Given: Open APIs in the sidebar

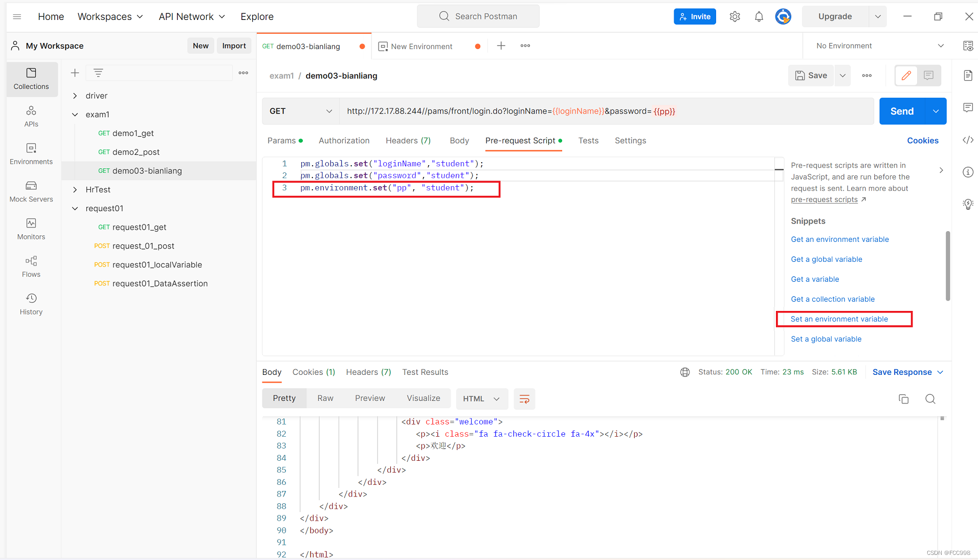Looking at the screenshot, I should click(x=31, y=117).
